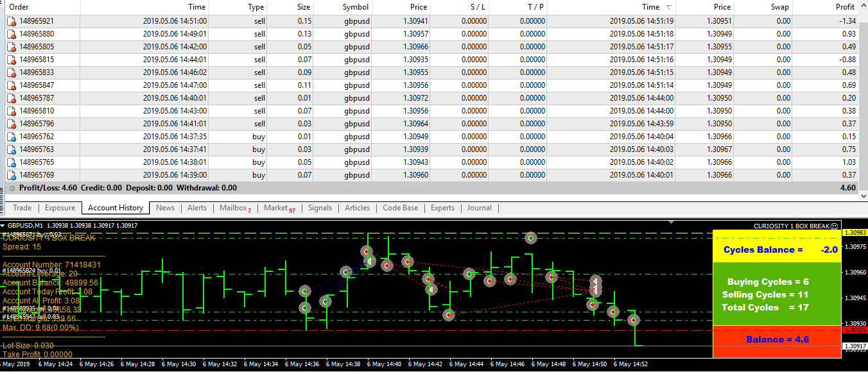Click the order icon beside order 148965769
Screen dimensions: 868x372
[x=11, y=175]
